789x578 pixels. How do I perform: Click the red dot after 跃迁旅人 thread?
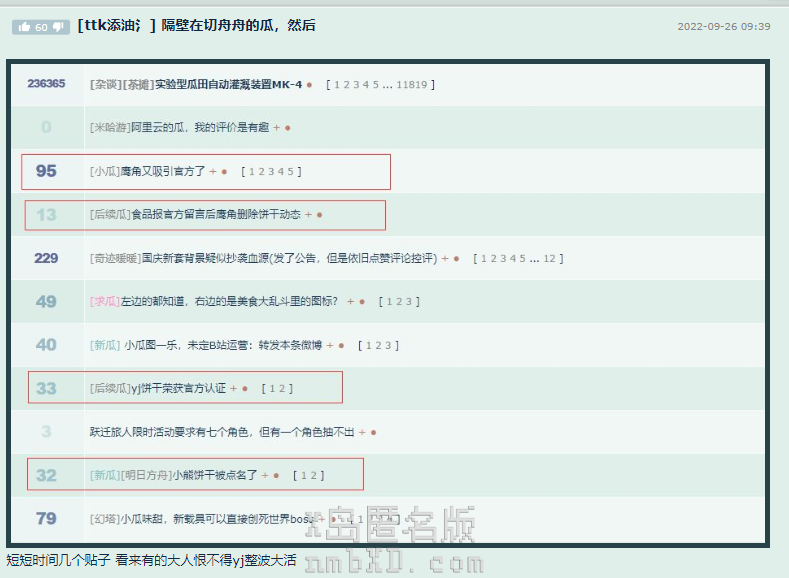click(373, 432)
